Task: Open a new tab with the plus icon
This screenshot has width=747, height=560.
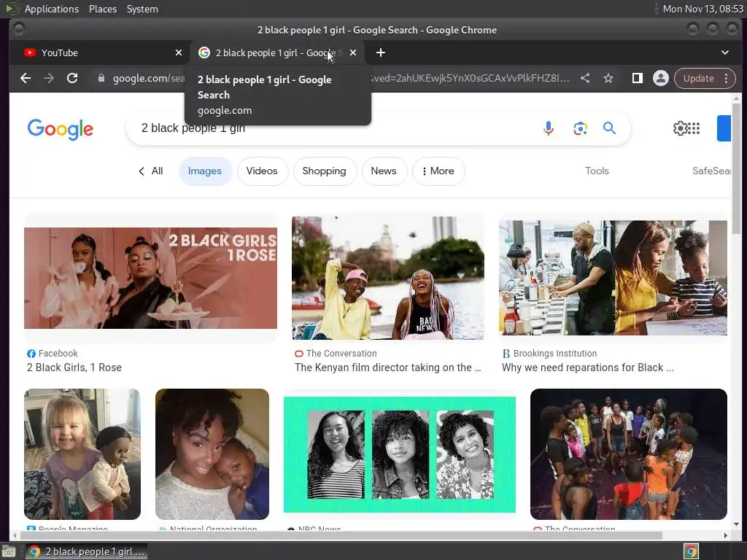Action: [x=381, y=52]
